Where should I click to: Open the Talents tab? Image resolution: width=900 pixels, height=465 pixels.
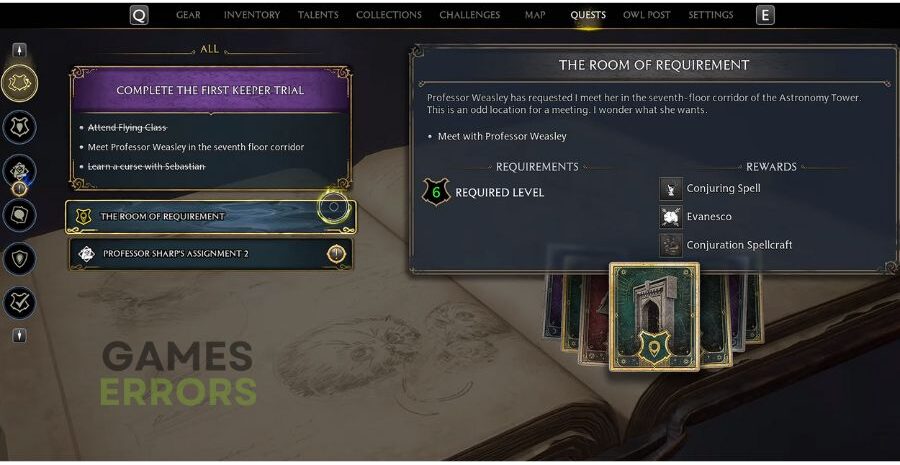click(x=317, y=15)
